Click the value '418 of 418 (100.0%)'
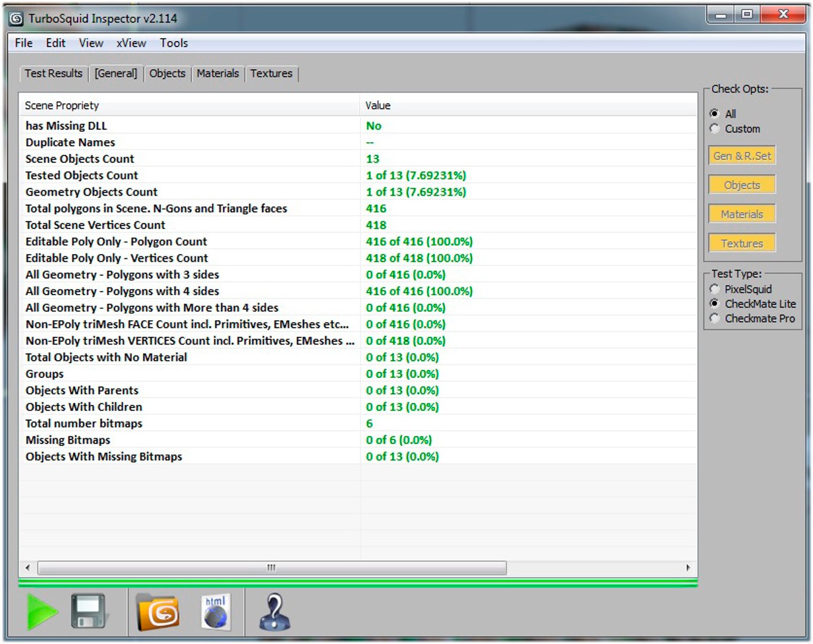The image size is (813, 644). (x=419, y=258)
